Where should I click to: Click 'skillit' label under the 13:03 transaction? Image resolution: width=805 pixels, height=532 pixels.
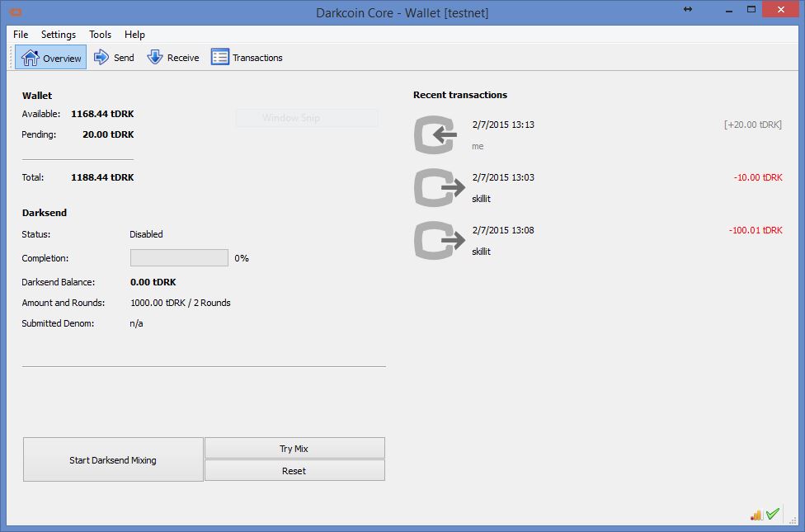481,199
